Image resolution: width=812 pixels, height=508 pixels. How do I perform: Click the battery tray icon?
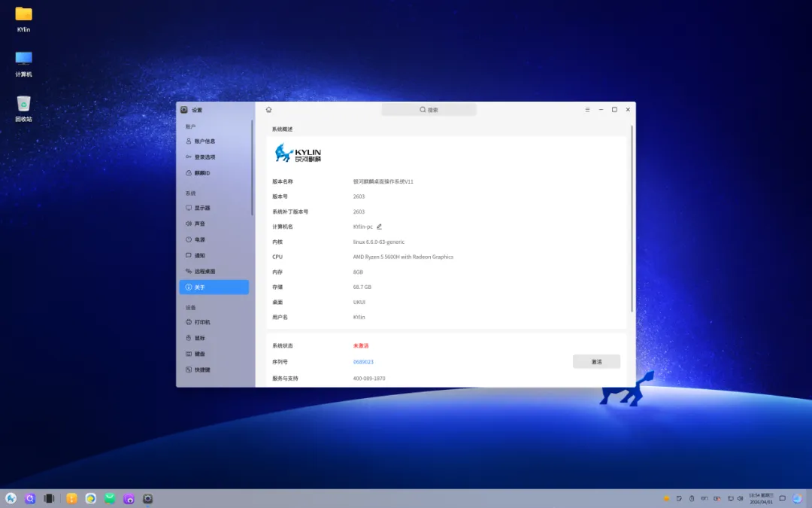click(x=717, y=499)
